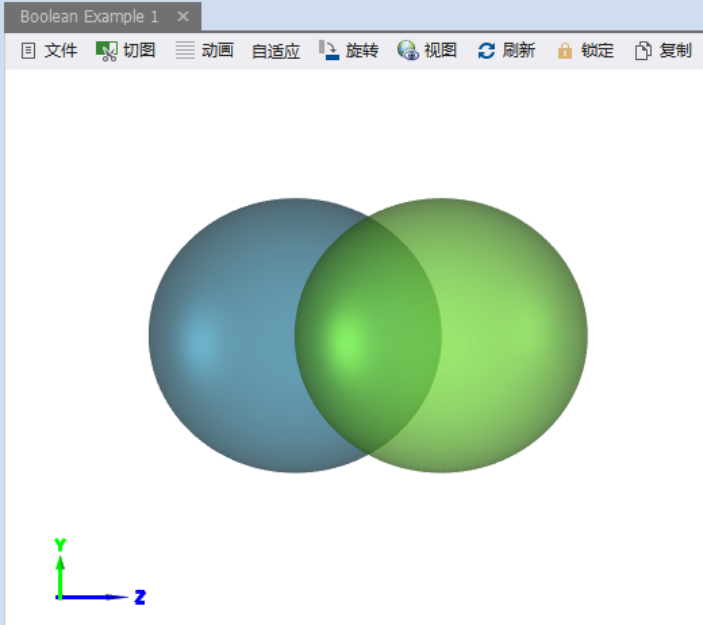Click the green sphere in the viewport
Screen dimensions: 703x629
(516, 335)
